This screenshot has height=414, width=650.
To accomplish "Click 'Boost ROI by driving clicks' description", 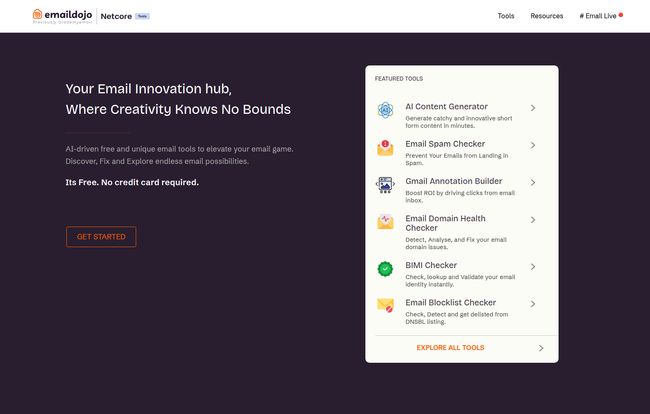I will pos(460,196).
